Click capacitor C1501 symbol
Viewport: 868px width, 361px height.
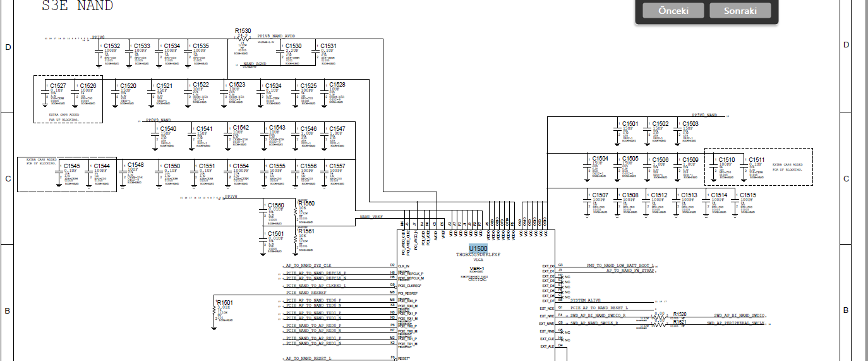coord(617,129)
